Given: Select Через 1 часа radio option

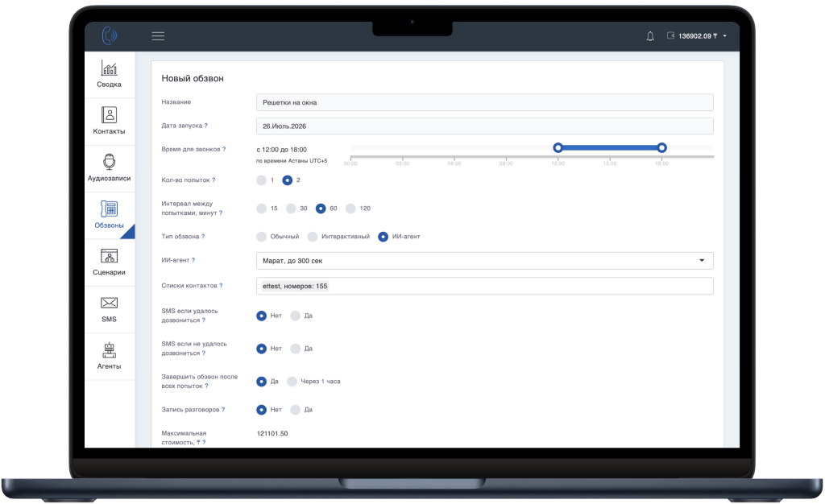Looking at the screenshot, I should pyautogui.click(x=292, y=382).
